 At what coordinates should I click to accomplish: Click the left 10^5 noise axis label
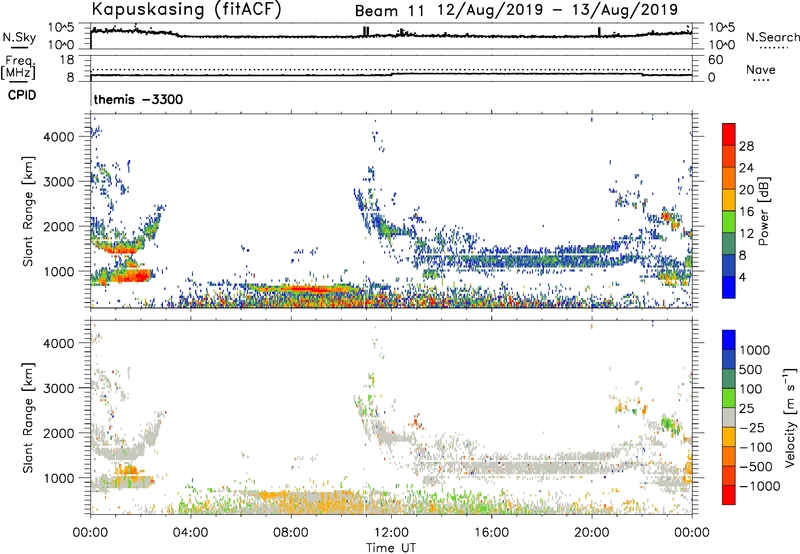tap(61, 27)
